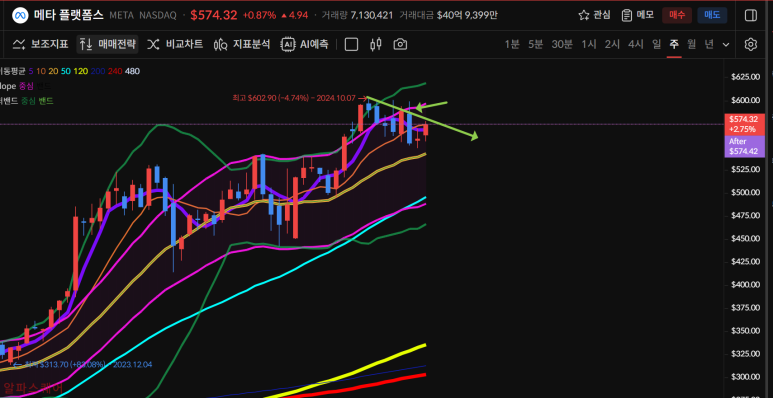The width and height of the screenshot is (773, 398).
Task: Click the candlestick chart type icon
Action: [x=376, y=44]
